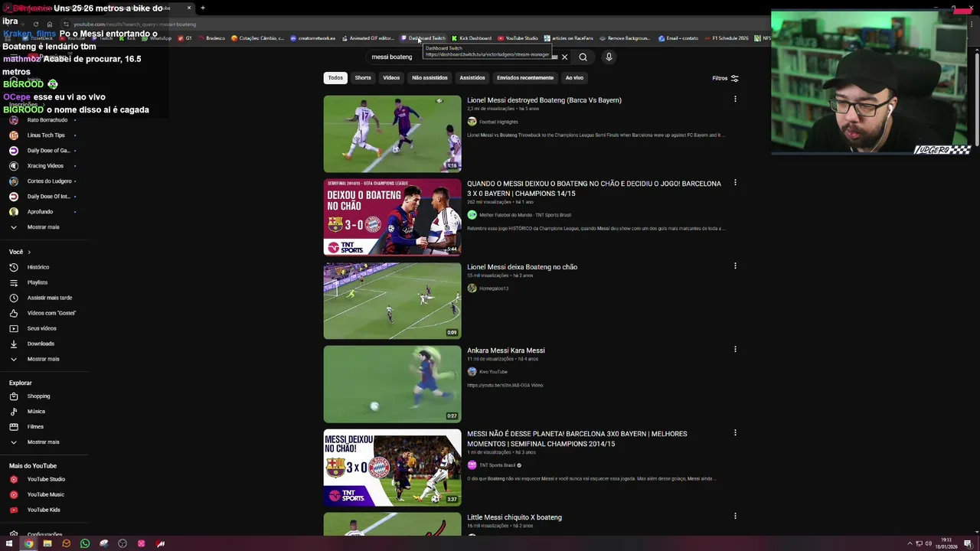The image size is (980, 551).
Task: Open Xracing Videos subscription
Action: click(x=44, y=166)
